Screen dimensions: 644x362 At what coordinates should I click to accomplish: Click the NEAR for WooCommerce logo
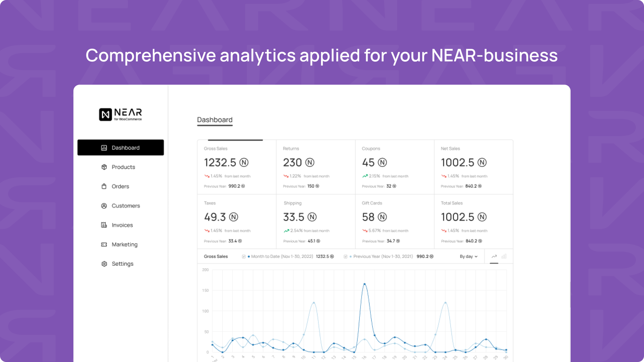(120, 114)
